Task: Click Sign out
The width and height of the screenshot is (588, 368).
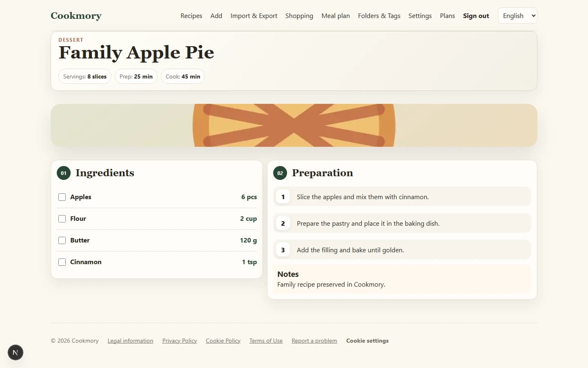Action: (476, 16)
